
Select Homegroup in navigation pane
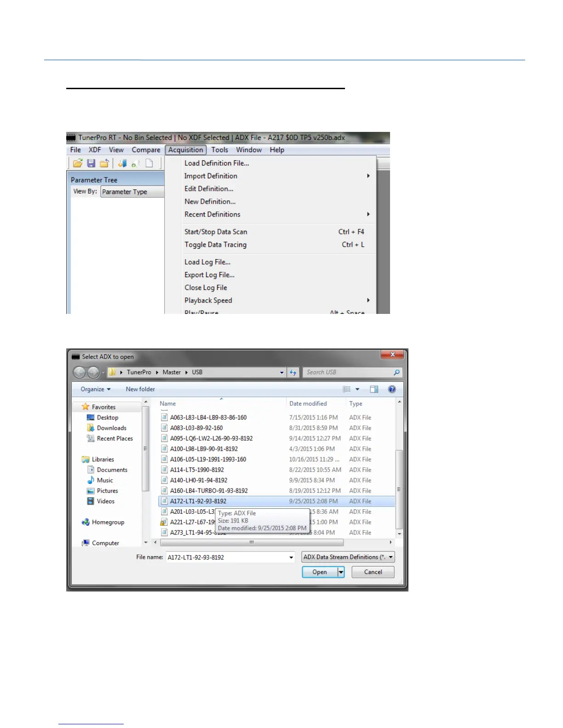108,523
